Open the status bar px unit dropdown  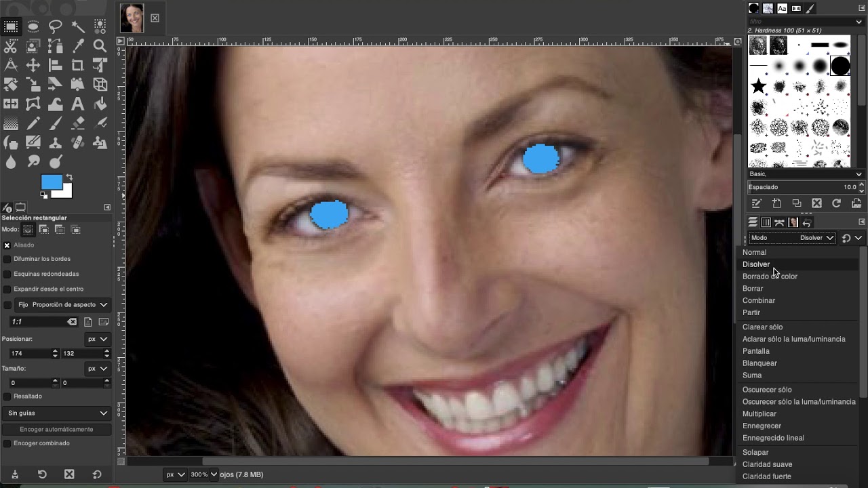point(176,474)
